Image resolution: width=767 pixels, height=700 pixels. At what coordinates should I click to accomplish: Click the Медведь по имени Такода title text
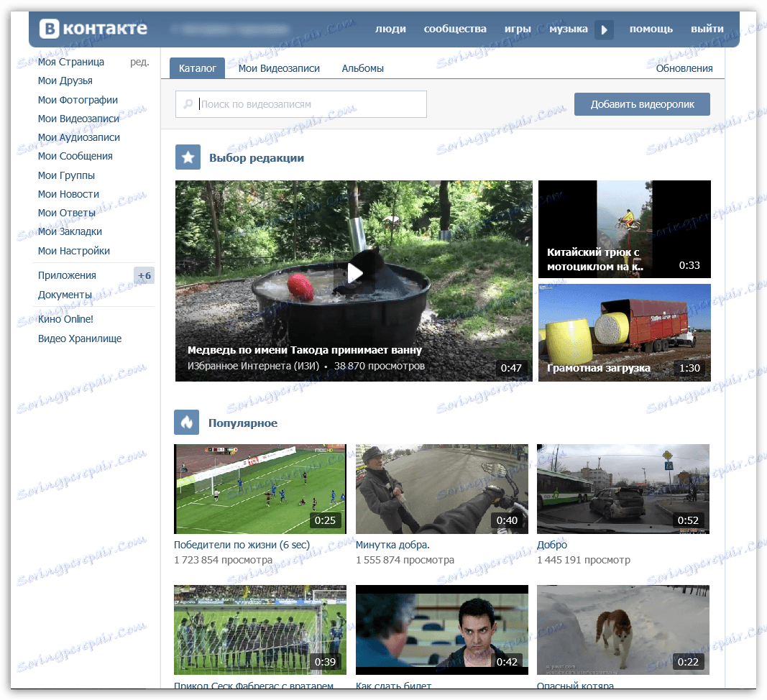coord(304,350)
